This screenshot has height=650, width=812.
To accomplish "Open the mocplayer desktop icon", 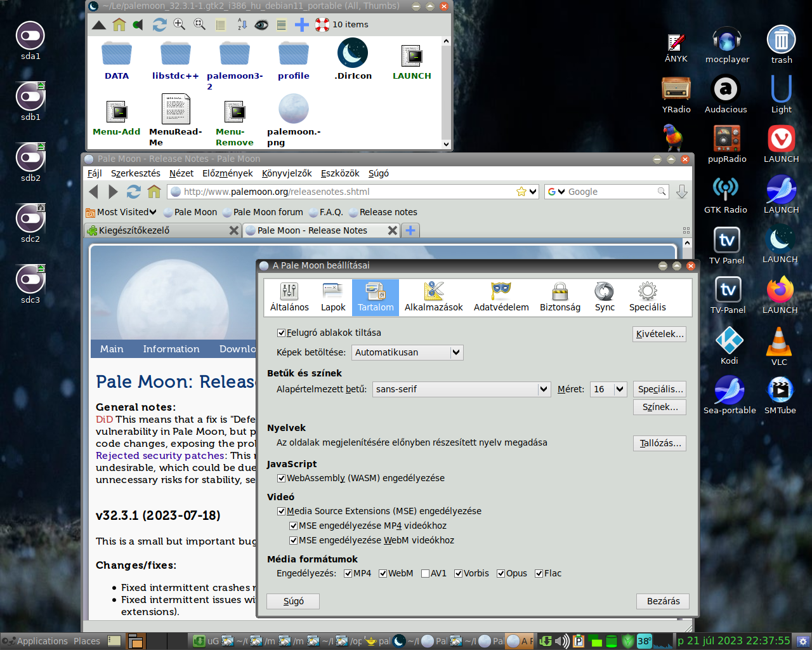I will point(727,46).
